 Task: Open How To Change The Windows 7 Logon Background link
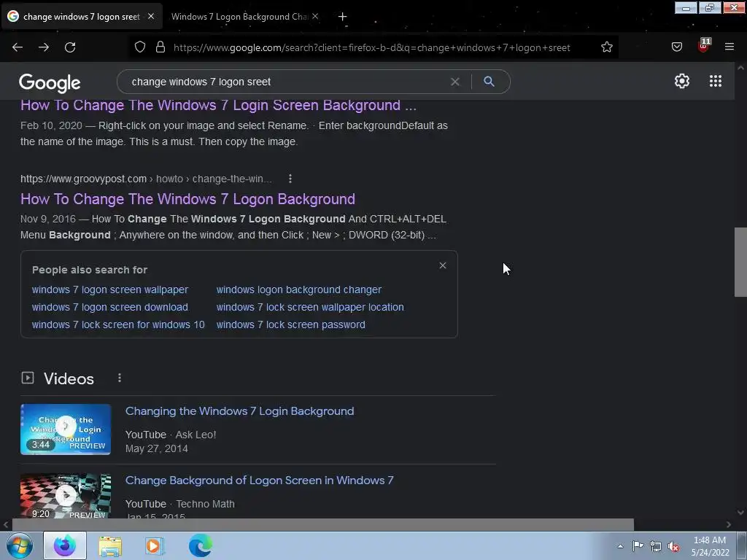[x=187, y=199]
